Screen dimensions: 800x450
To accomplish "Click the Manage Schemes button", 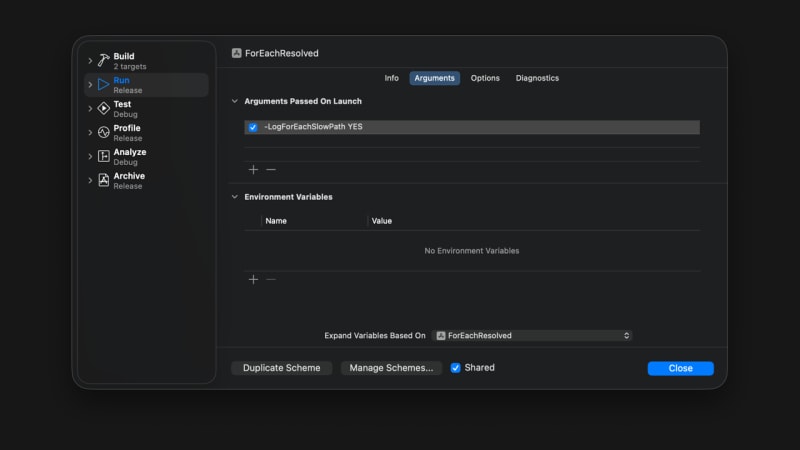I will (x=391, y=368).
